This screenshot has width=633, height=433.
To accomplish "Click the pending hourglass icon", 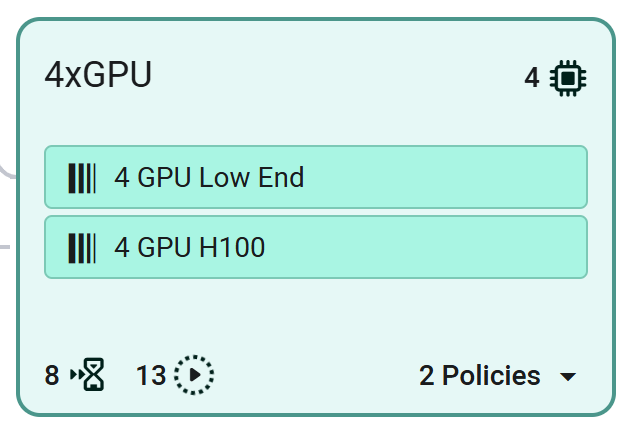I will coord(89,376).
